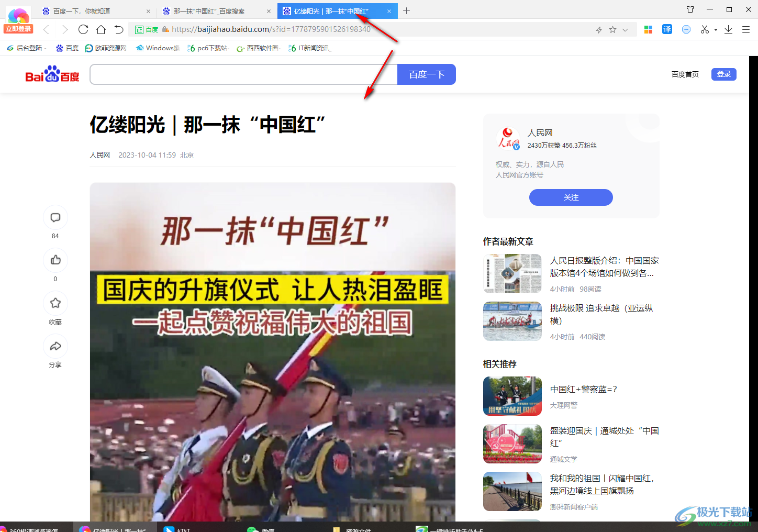Close the 百度一下 tab
This screenshot has width=758, height=532.
coord(148,11)
